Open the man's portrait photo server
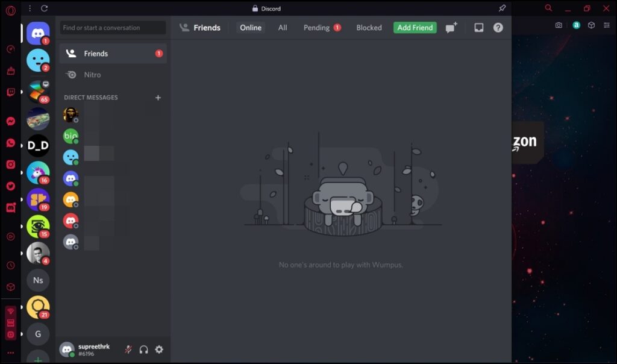The height and width of the screenshot is (364, 617). pos(38,253)
